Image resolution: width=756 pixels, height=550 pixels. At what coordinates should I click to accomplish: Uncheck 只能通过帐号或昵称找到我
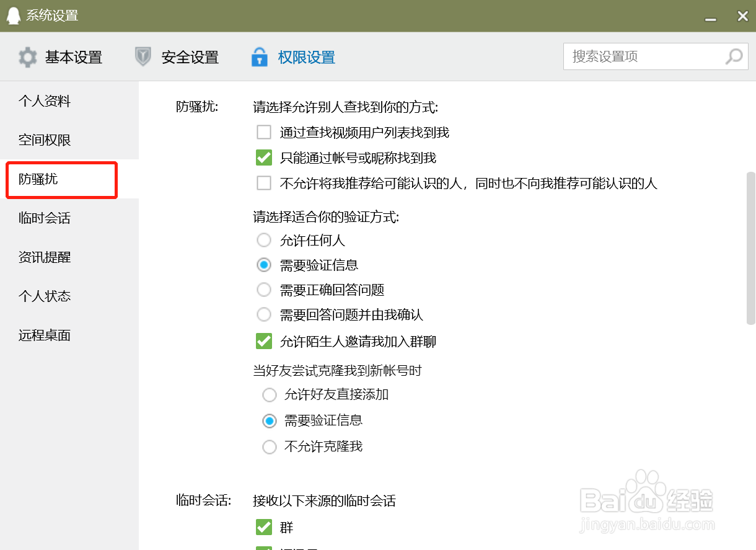point(264,157)
